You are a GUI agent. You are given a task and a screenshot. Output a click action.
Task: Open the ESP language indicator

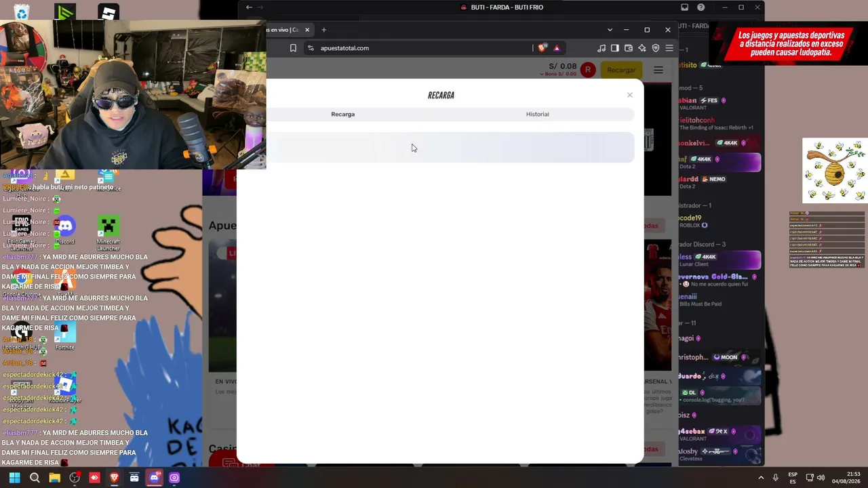pos(793,478)
